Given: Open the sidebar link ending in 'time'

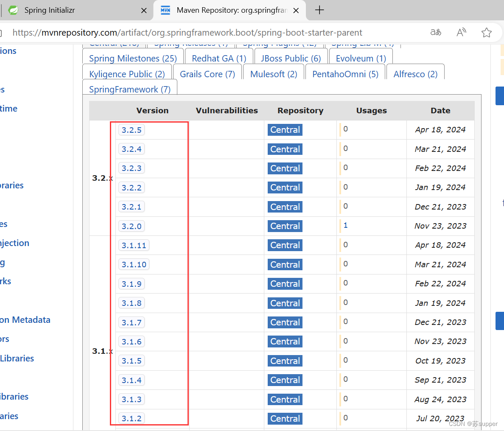Looking at the screenshot, I should coord(8,109).
